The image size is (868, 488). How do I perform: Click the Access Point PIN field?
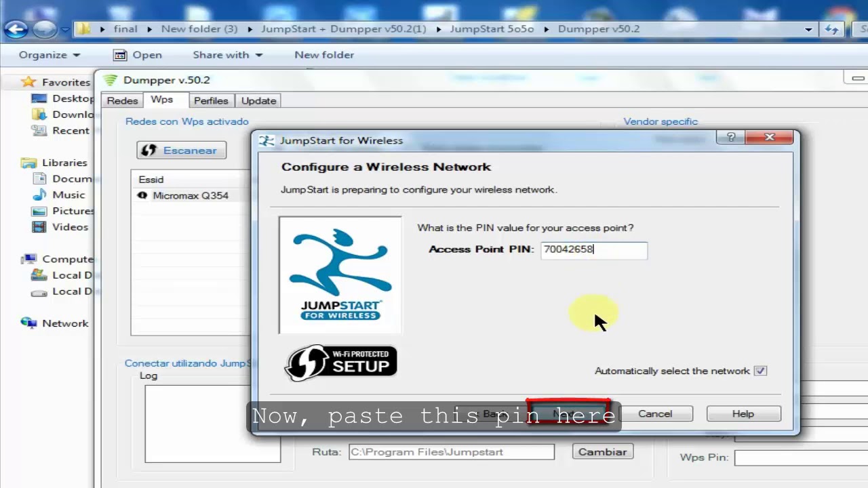click(x=594, y=249)
